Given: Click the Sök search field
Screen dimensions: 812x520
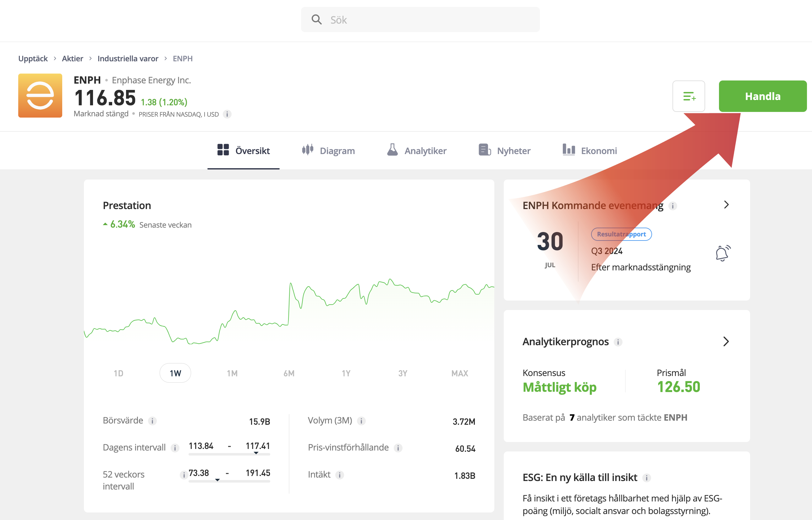Looking at the screenshot, I should (x=420, y=19).
